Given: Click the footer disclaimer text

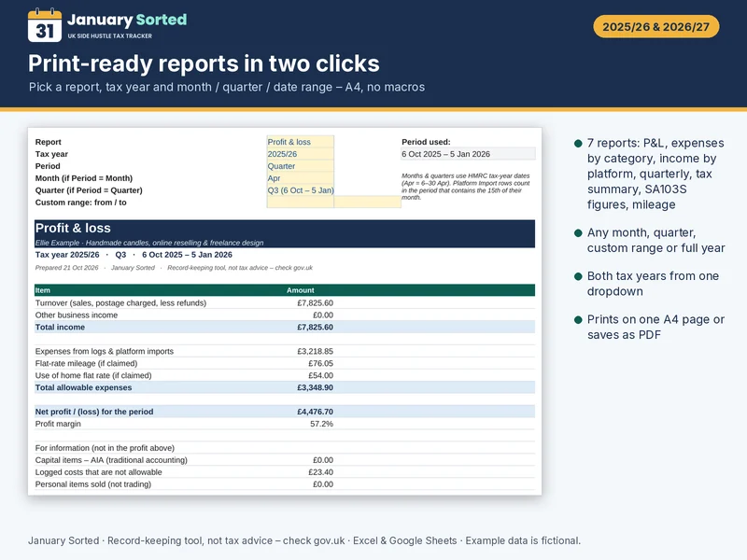Looking at the screenshot, I should click(x=304, y=540).
